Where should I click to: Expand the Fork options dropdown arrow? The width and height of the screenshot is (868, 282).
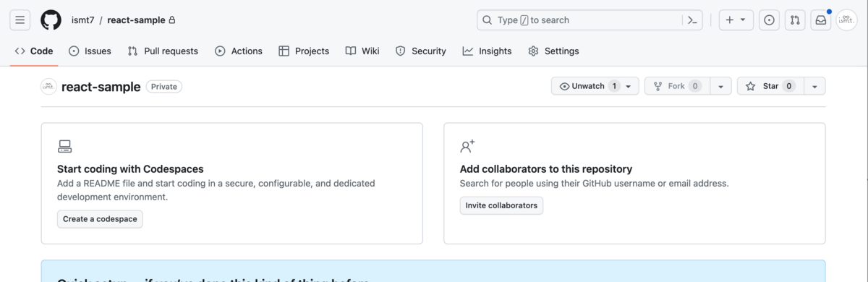click(x=720, y=86)
